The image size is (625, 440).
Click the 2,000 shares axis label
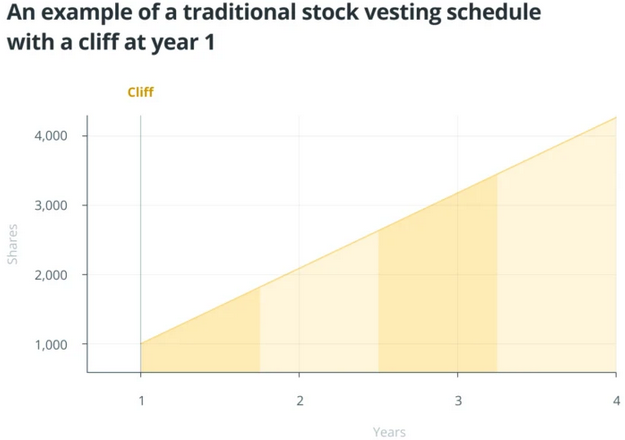point(49,275)
